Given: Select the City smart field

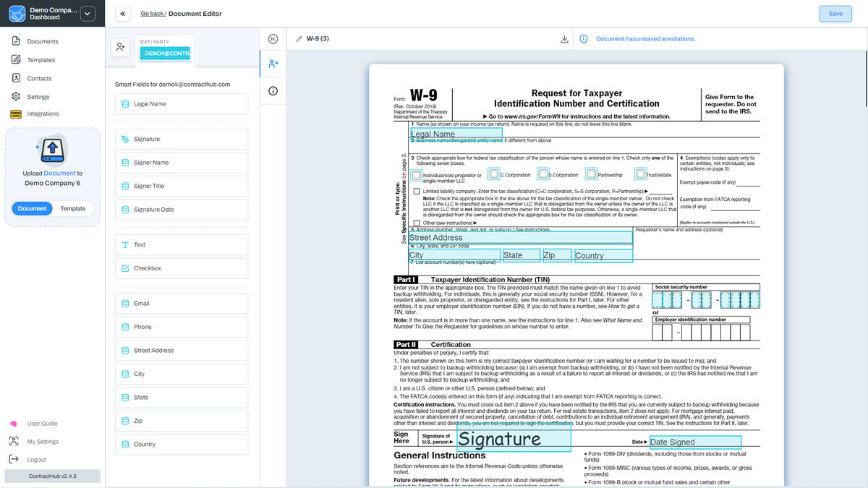Looking at the screenshot, I should [182, 374].
